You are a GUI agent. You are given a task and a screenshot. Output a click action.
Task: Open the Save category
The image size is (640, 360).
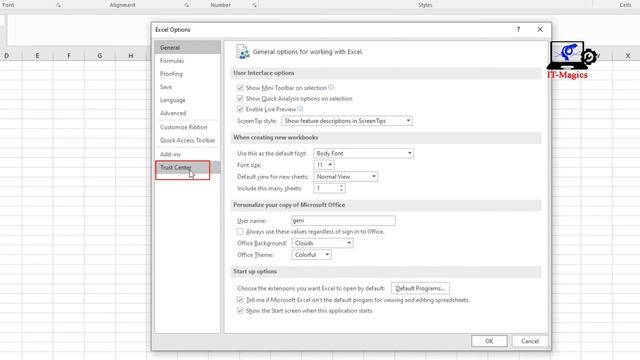coord(187,87)
